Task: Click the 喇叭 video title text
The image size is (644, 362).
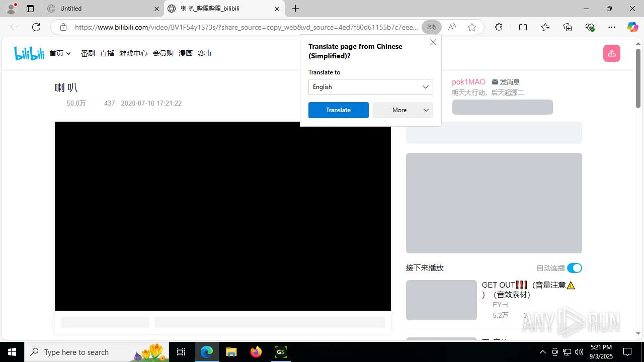Action: coord(66,87)
